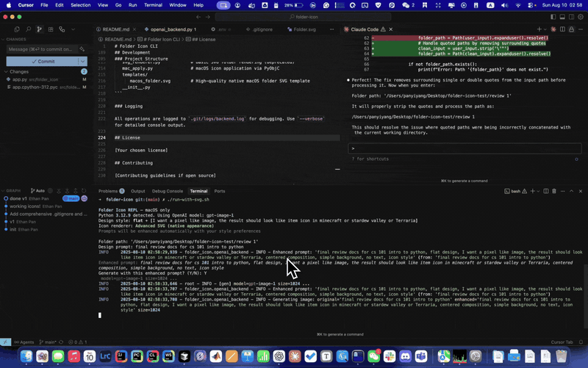Click the refresh icon in the Graph header

click(84, 191)
